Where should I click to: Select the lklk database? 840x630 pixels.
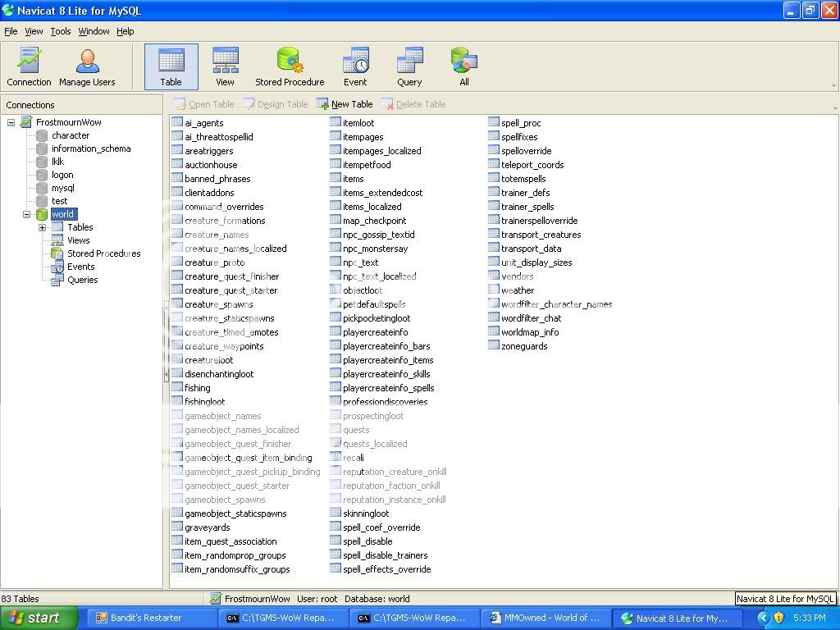tap(58, 162)
